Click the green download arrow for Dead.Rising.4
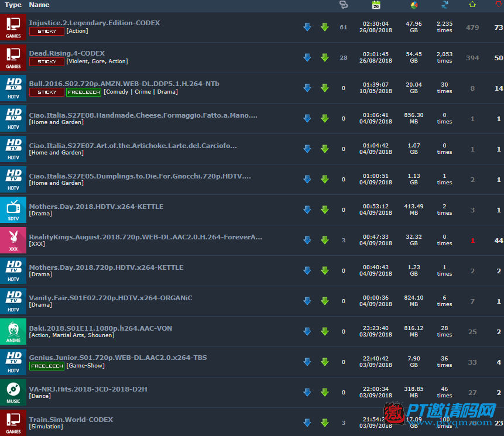 325,58
